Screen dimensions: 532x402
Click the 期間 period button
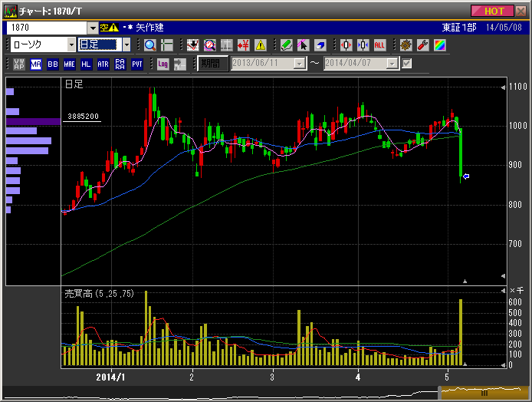point(212,64)
